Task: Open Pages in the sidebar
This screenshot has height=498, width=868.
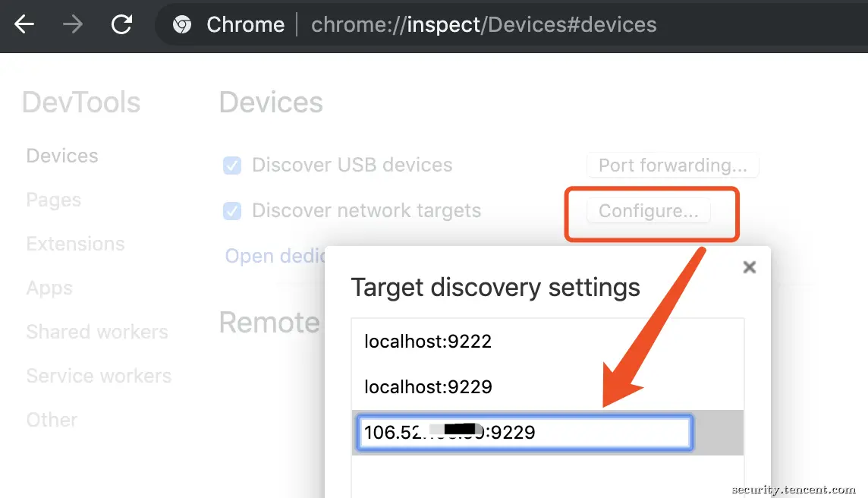Action: pos(54,200)
